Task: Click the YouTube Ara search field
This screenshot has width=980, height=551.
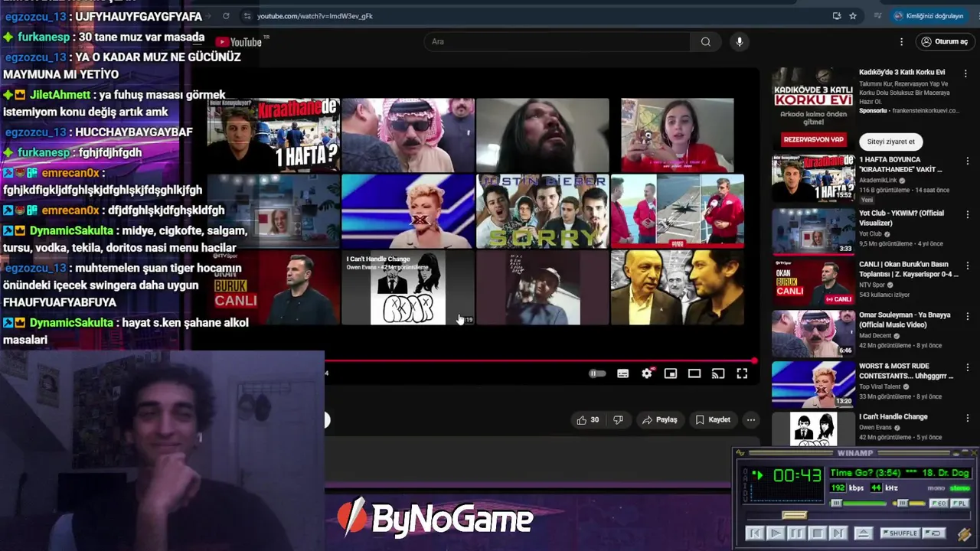Action: [x=557, y=41]
